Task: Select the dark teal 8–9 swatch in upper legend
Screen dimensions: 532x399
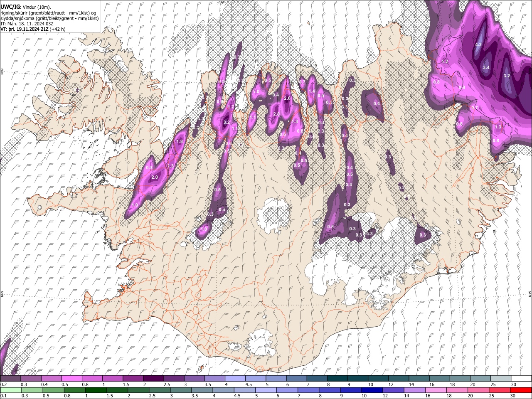Action: tap(337, 379)
